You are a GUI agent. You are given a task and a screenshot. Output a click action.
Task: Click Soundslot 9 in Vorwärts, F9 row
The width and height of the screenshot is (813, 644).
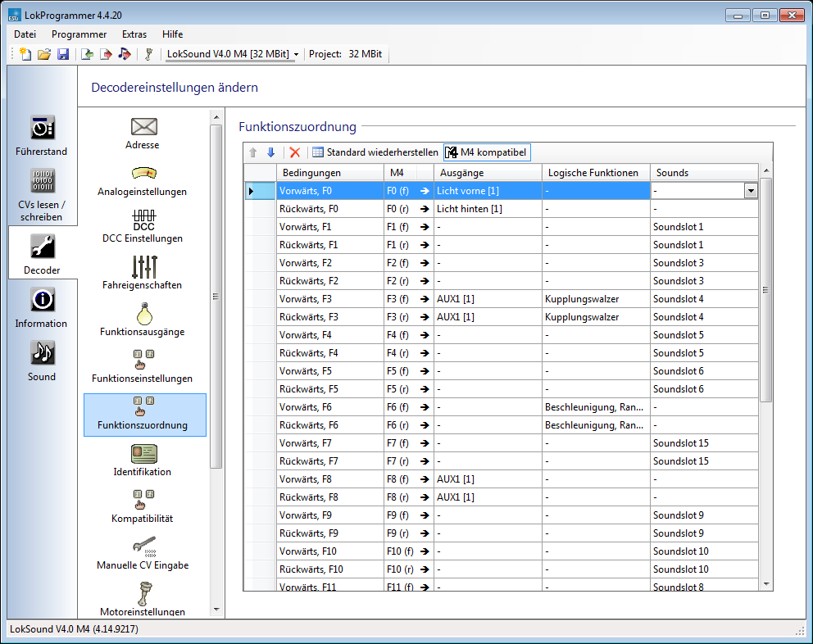pos(704,515)
